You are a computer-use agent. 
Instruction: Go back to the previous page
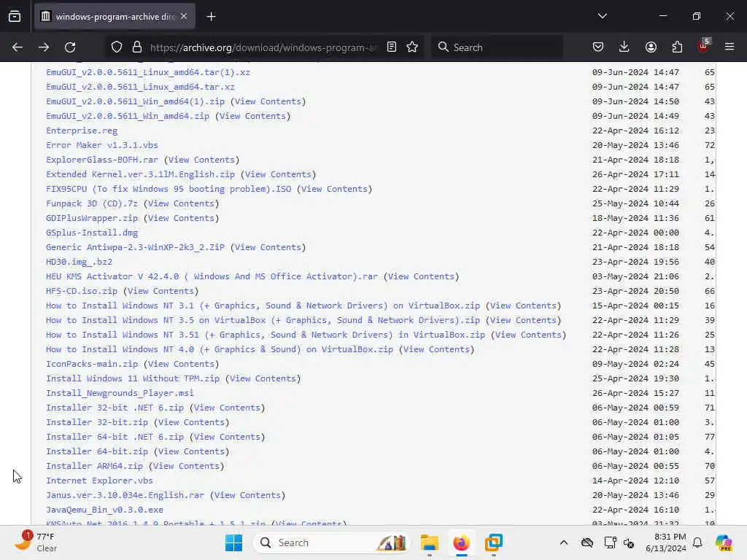(x=18, y=47)
